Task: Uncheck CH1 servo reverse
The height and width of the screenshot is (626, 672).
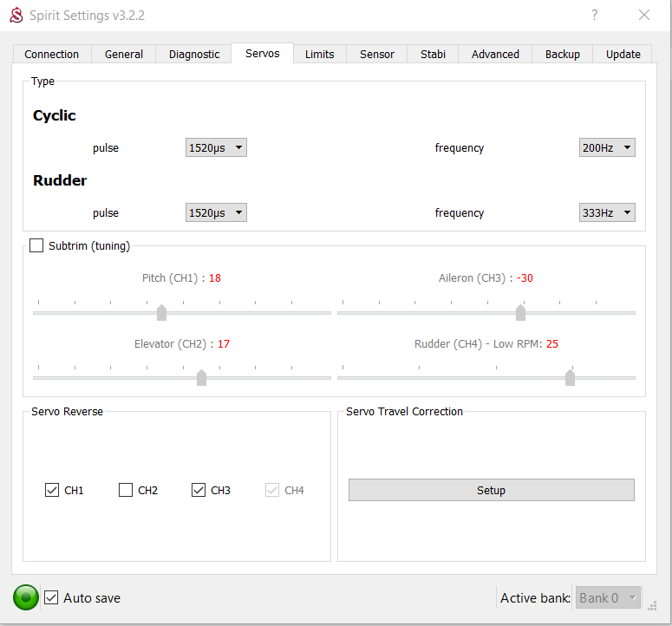Action: (52, 490)
